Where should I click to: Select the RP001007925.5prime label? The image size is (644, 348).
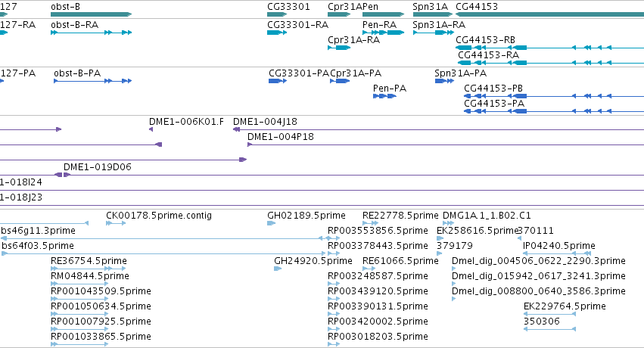click(101, 322)
